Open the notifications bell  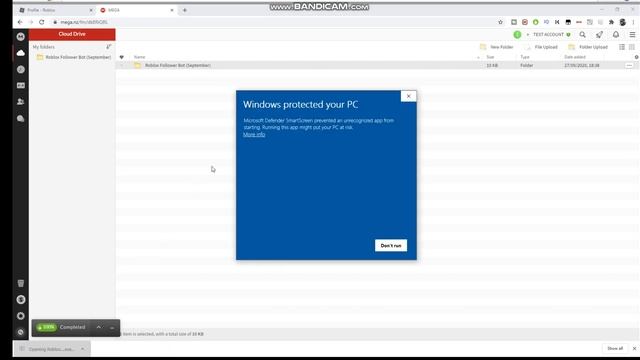[x=616, y=35]
